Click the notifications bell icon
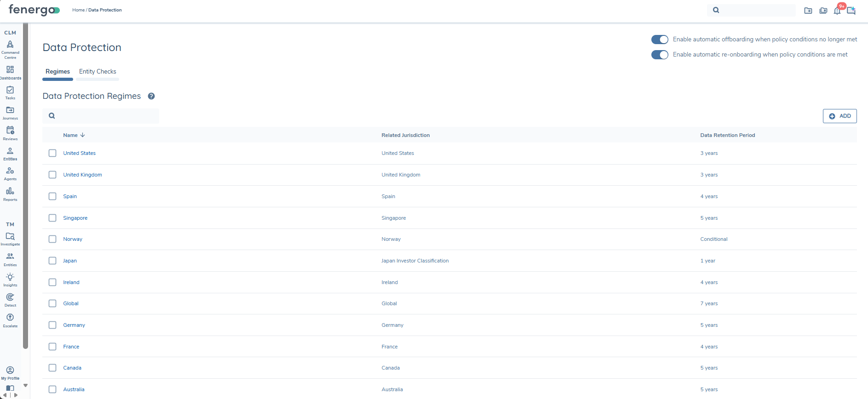The height and width of the screenshot is (399, 868). coord(837,11)
